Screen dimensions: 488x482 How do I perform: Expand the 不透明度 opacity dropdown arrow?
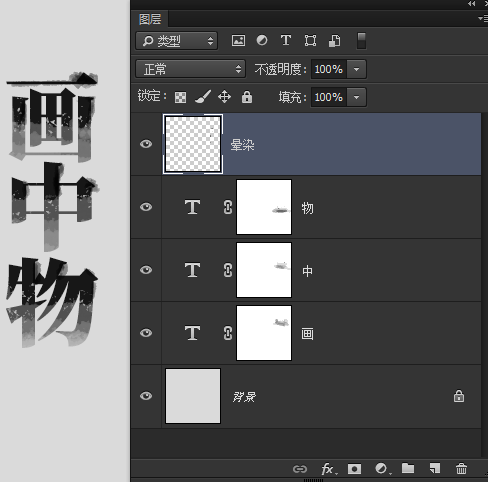click(356, 69)
